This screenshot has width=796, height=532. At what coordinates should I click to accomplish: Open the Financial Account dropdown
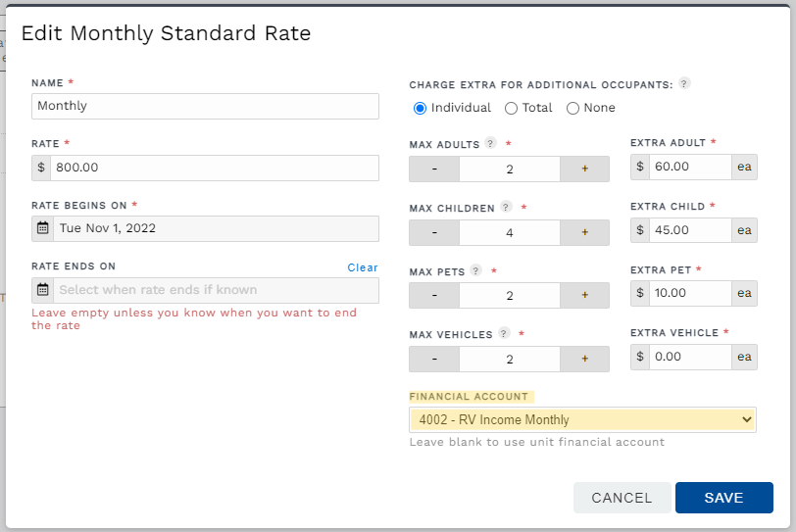582,420
